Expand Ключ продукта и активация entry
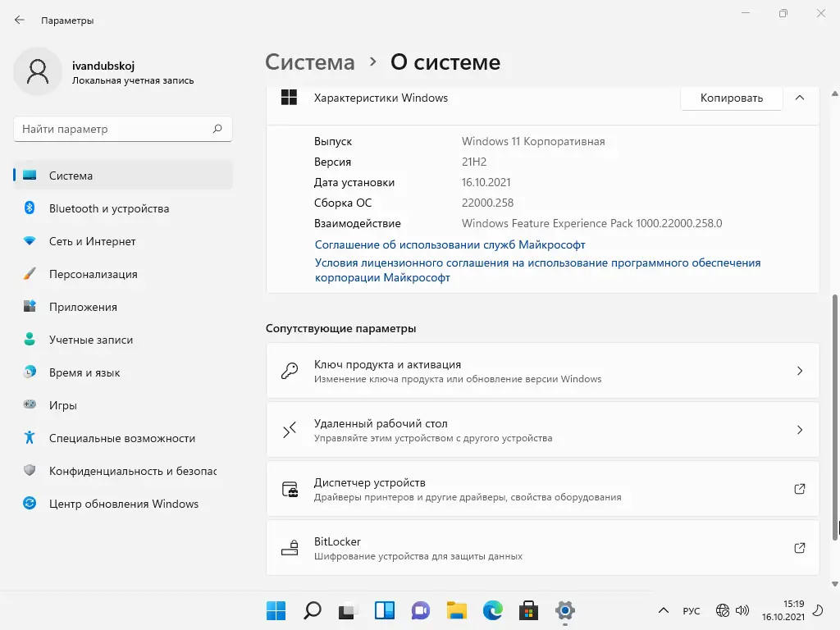Viewport: 840px width, 630px height. coord(542,371)
